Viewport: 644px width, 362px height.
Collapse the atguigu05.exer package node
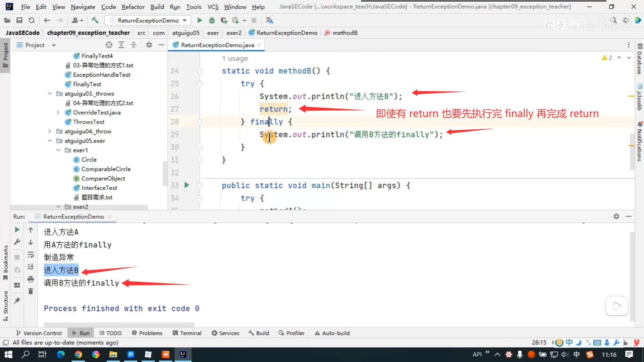click(50, 141)
